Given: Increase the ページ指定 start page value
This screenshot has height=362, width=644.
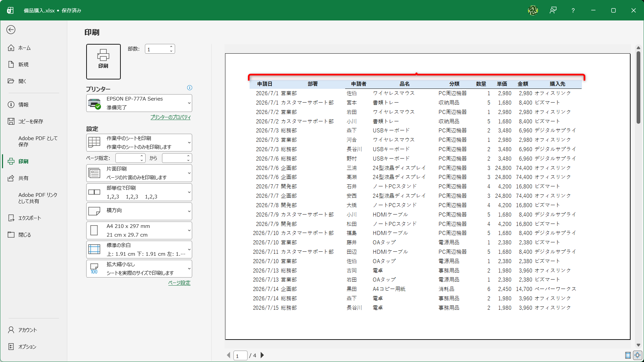Looking at the screenshot, I should tap(142, 156).
